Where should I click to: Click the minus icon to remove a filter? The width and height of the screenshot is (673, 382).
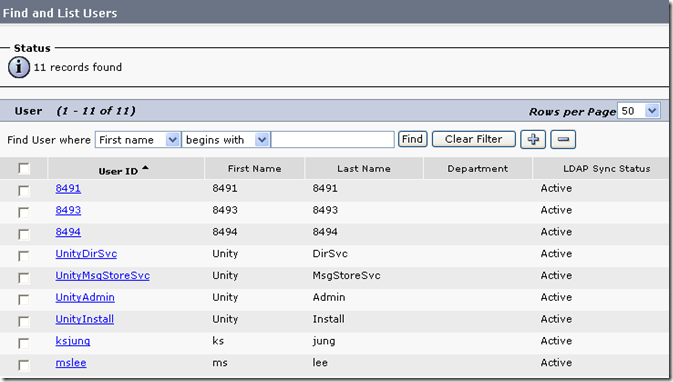pos(563,139)
